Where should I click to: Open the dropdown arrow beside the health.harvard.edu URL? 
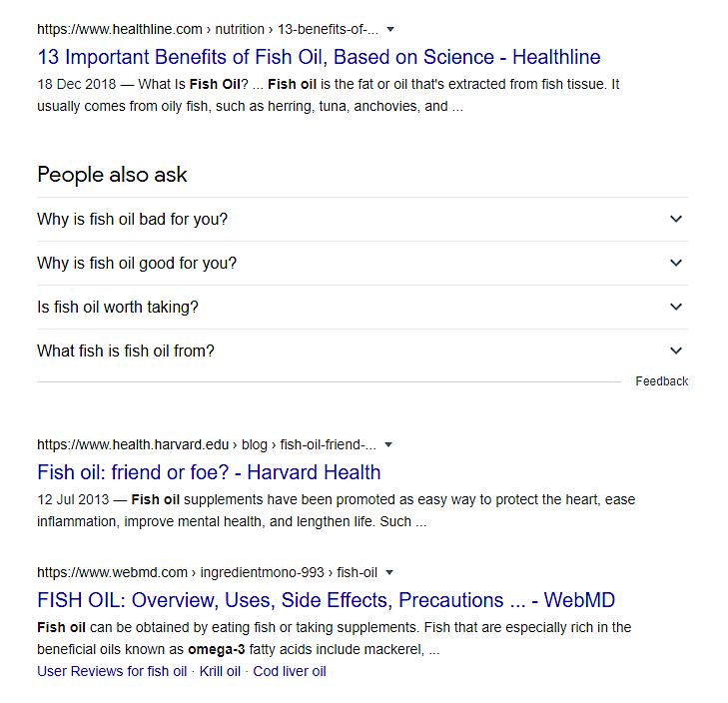pyautogui.click(x=388, y=444)
